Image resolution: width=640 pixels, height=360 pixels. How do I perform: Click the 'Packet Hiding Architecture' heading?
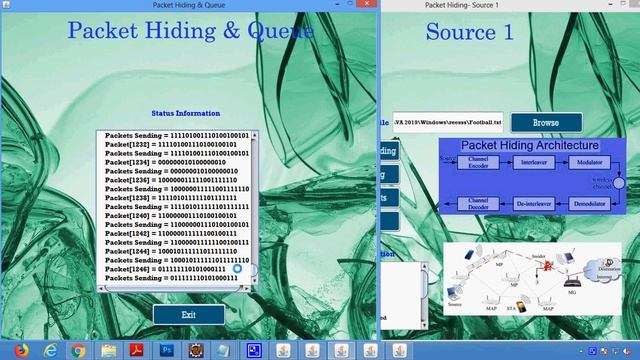(x=530, y=145)
